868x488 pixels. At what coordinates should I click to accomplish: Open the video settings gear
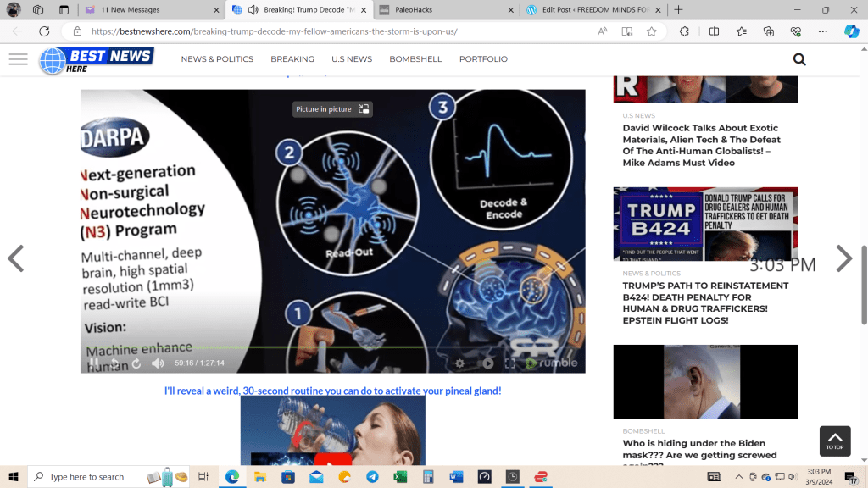[x=460, y=363]
